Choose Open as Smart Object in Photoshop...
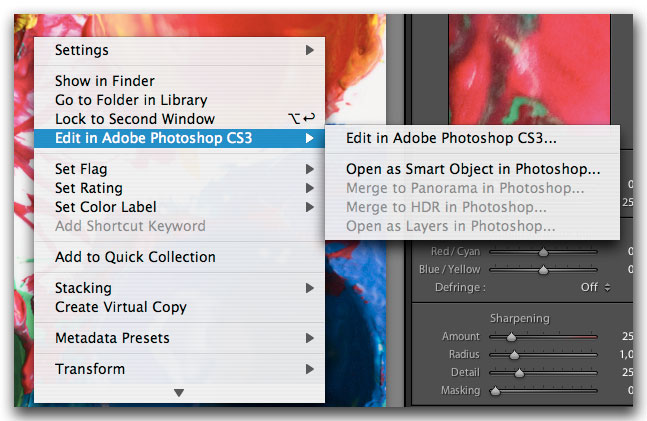This screenshot has height=421, width=647. point(472,169)
